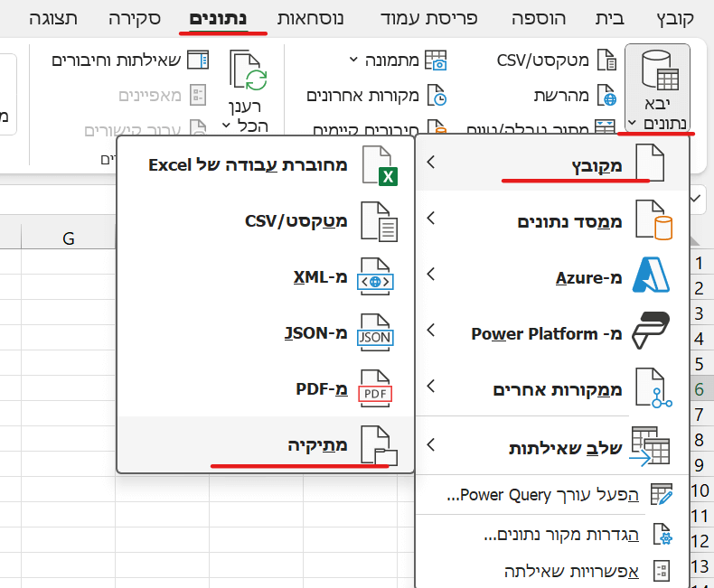Expand the רענן הכל dropdown arrow

[226, 126]
